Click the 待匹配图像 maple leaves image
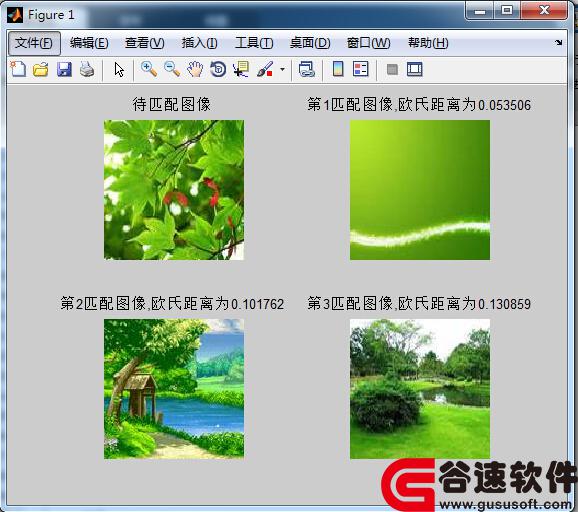The image size is (578, 512). click(x=174, y=190)
